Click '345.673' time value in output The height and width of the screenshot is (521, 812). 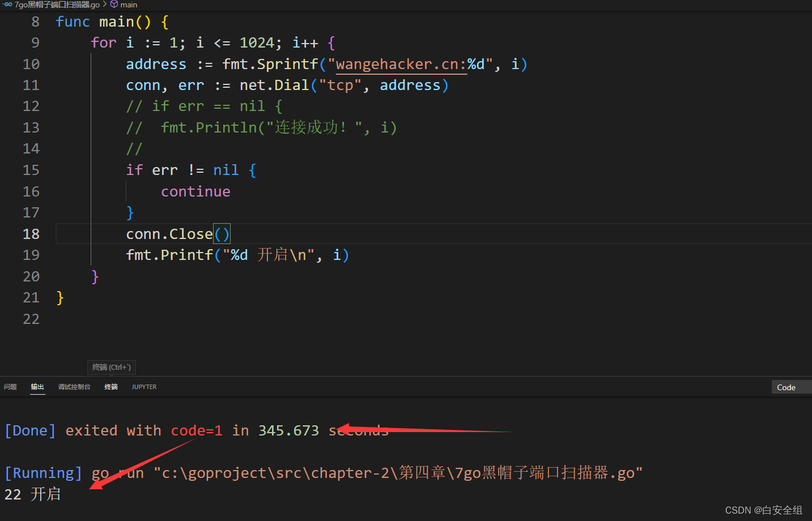pos(288,430)
